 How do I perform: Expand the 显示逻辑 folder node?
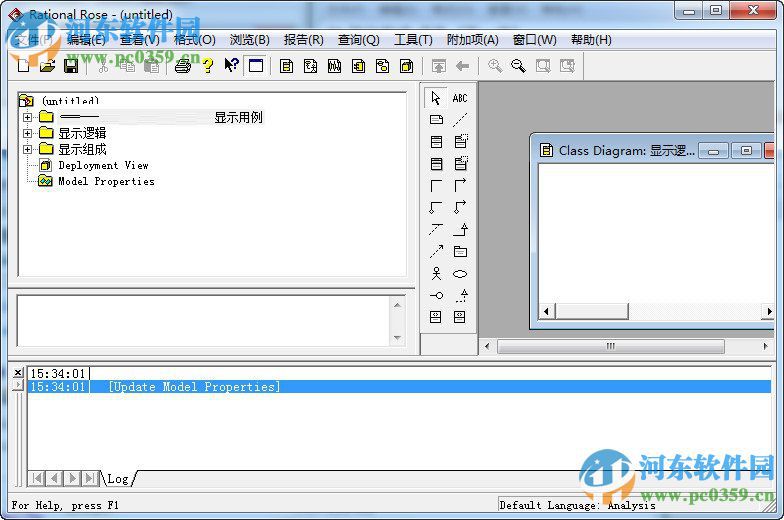tap(28, 134)
